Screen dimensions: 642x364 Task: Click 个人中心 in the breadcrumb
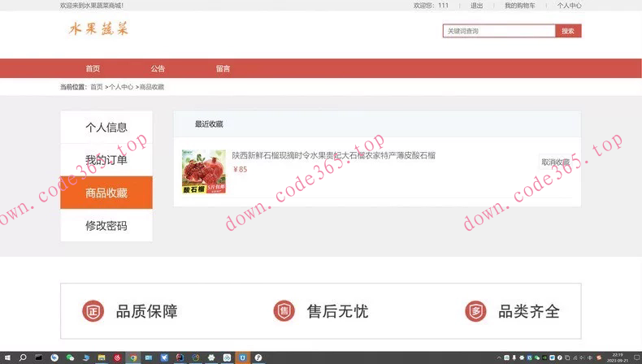click(121, 87)
